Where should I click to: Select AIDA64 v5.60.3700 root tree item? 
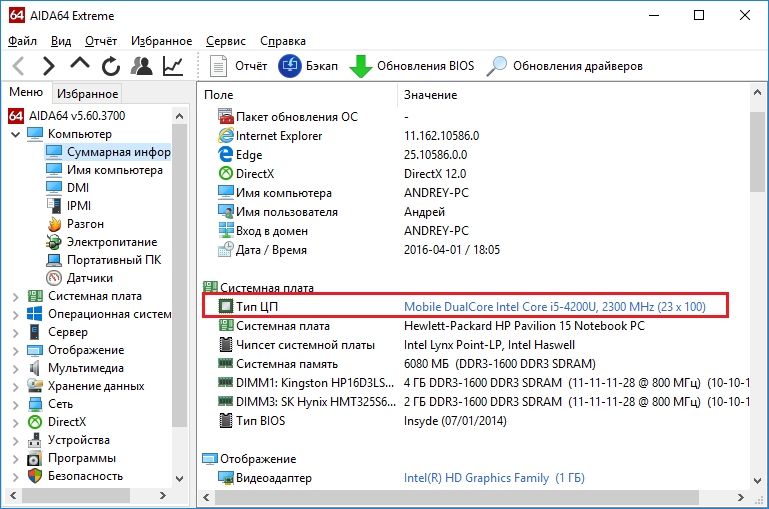tap(67, 116)
